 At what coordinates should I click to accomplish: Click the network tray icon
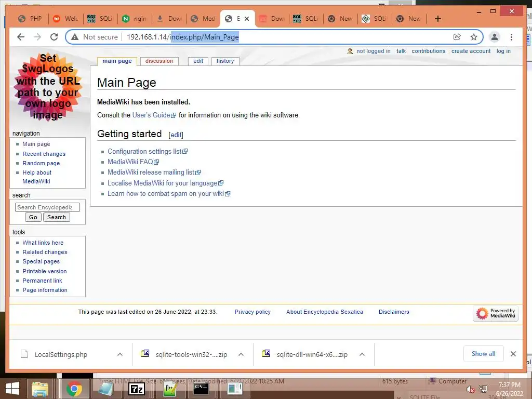483,389
